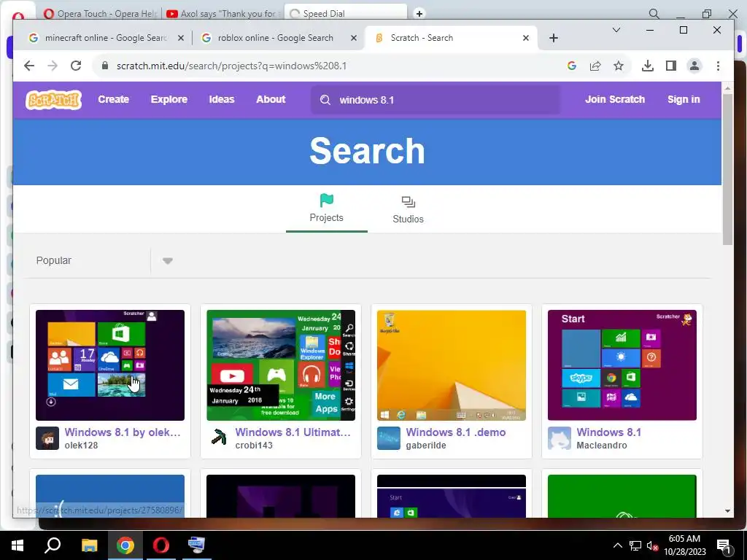Click gaberilde's avatar icon
This screenshot has height=560, width=747.
click(x=389, y=438)
